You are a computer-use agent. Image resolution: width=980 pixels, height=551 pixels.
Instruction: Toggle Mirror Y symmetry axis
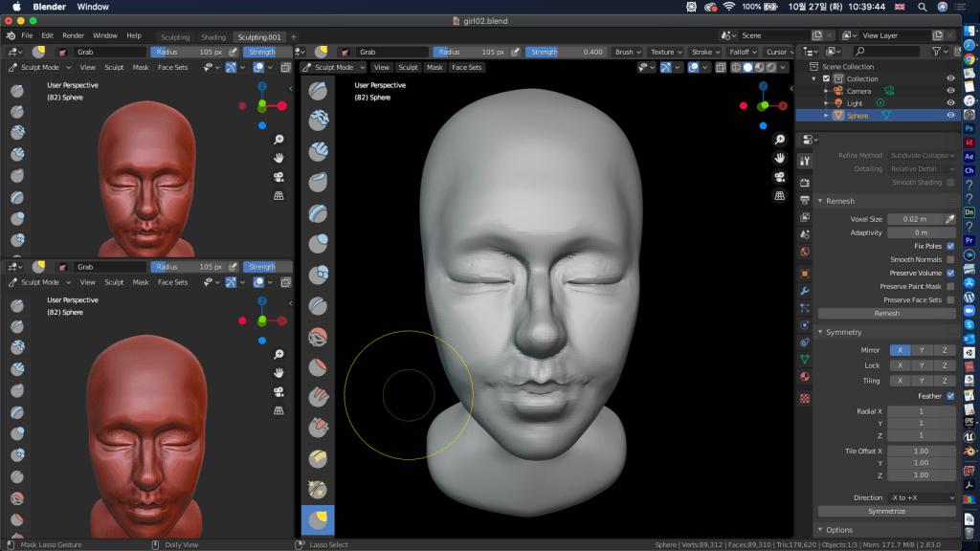pyautogui.click(x=922, y=350)
